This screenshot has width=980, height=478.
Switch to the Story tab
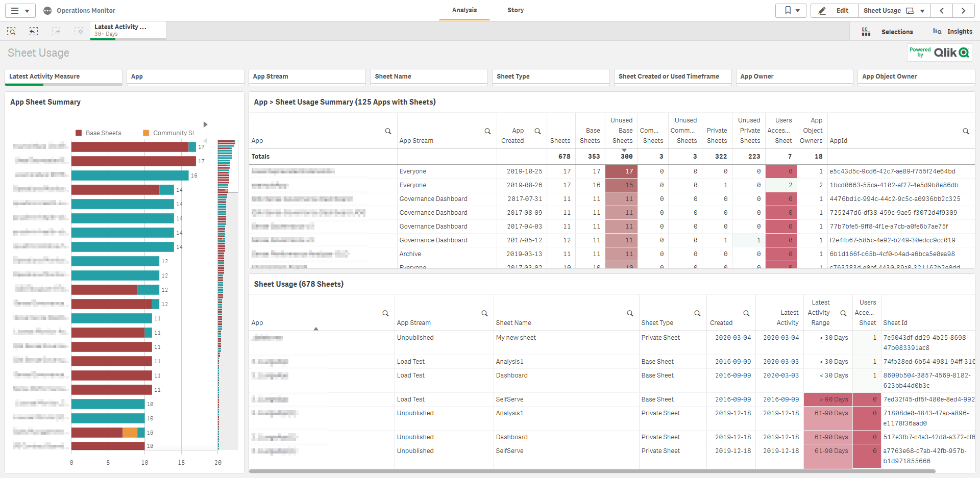515,10
